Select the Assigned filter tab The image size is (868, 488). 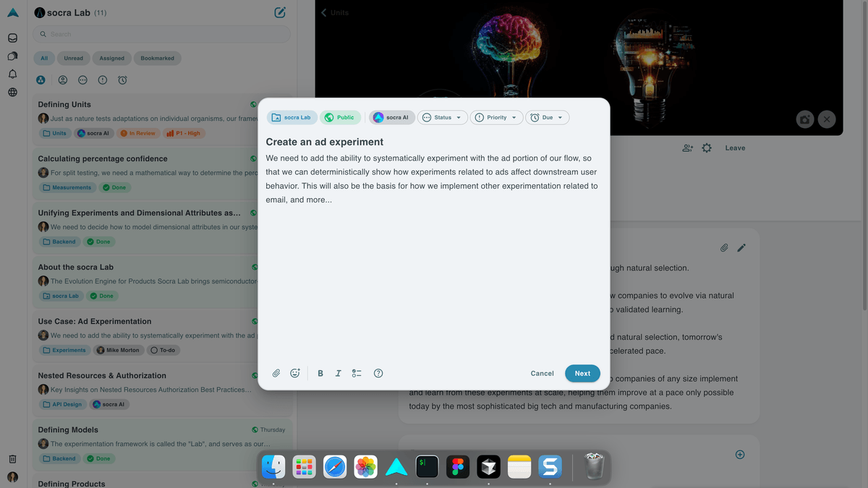click(x=111, y=58)
